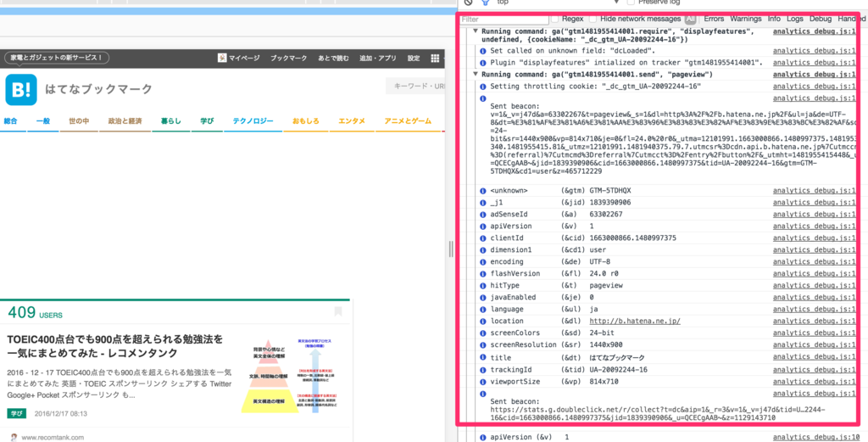
Task: Click the 'GTM-5TDHQX' value text
Action: click(x=610, y=191)
